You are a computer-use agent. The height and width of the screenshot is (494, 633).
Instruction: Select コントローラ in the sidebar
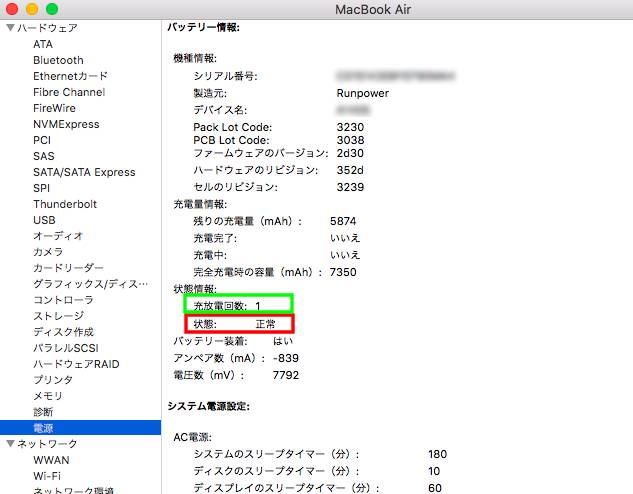[x=63, y=300]
